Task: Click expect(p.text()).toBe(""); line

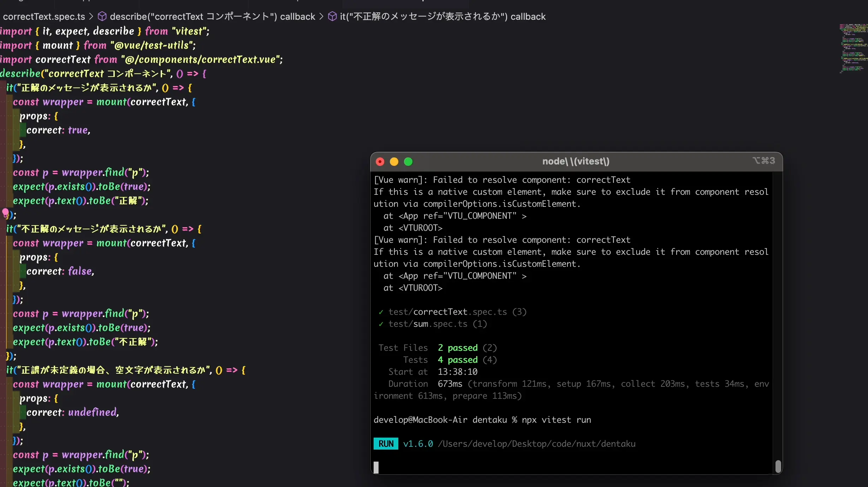Action: click(x=71, y=482)
